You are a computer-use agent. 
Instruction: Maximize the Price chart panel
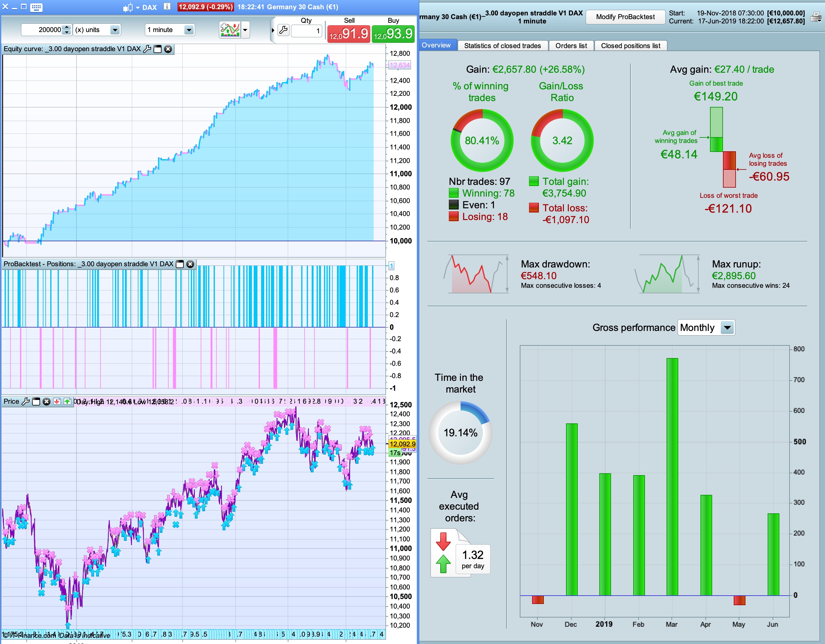(x=36, y=401)
